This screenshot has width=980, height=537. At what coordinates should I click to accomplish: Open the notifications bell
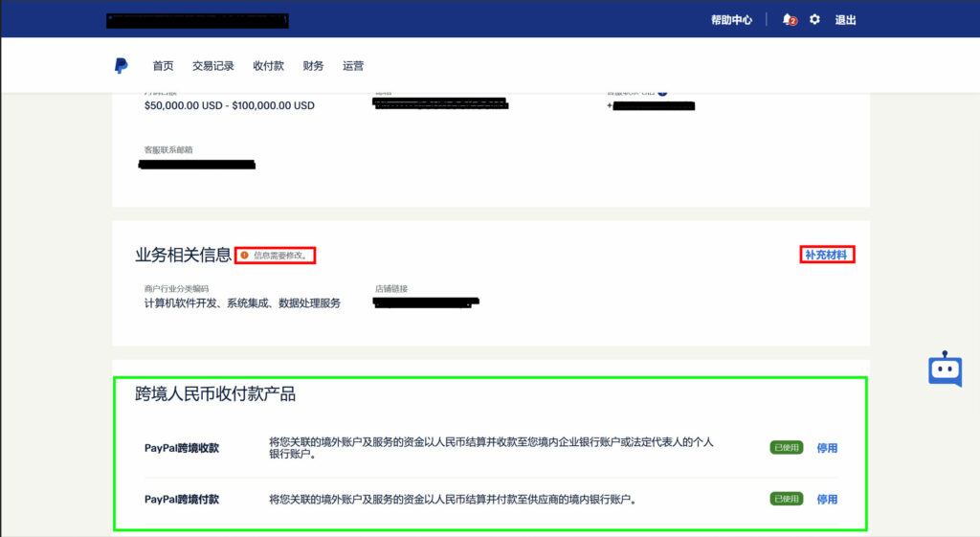click(788, 19)
